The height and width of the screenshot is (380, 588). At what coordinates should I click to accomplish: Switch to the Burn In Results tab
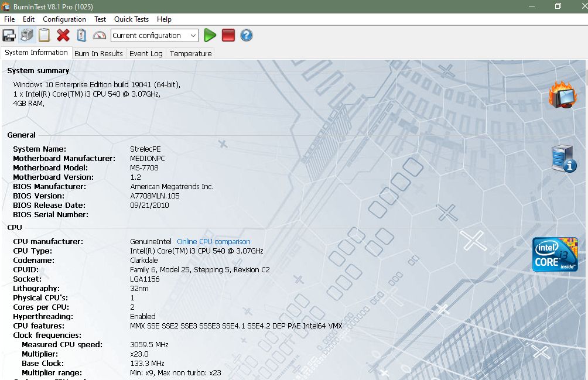click(x=98, y=54)
